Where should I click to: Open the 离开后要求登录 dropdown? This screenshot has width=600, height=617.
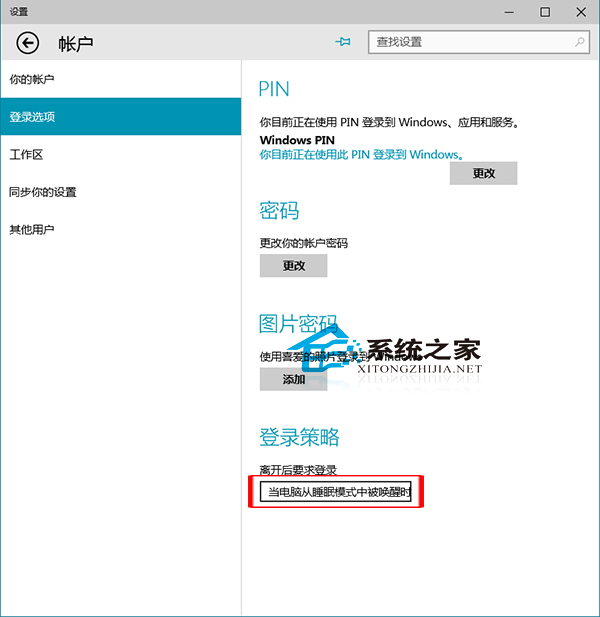(x=336, y=491)
